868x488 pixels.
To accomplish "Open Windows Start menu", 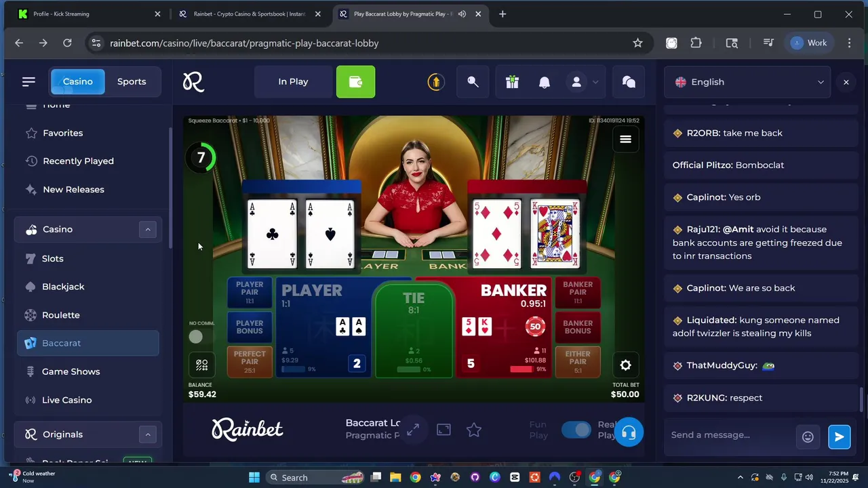I will (x=254, y=477).
